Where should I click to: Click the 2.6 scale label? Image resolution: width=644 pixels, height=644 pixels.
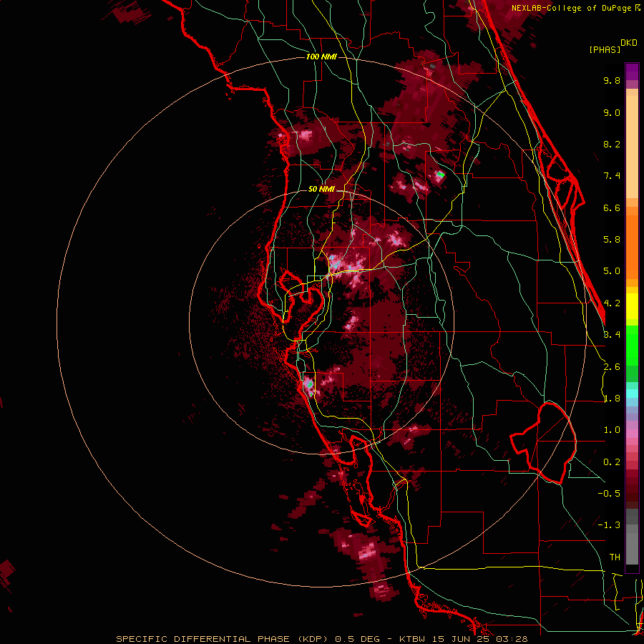point(612,367)
